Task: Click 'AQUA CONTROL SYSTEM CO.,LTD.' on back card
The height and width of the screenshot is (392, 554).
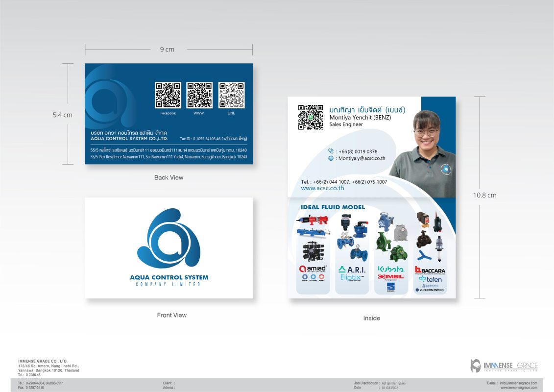Action: [129, 139]
